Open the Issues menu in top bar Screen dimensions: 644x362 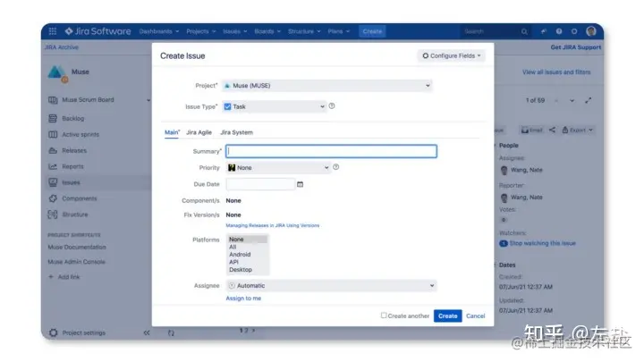coord(235,31)
